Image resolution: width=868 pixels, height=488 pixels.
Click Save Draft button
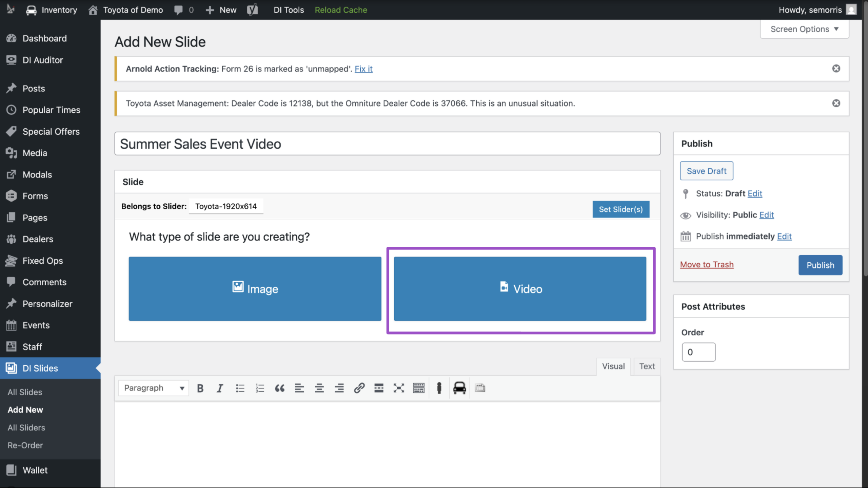707,171
